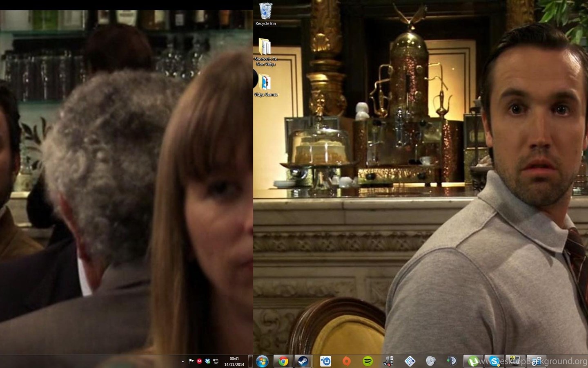Open uTorrent from the taskbar
The width and height of the screenshot is (588, 368).
coord(473,361)
